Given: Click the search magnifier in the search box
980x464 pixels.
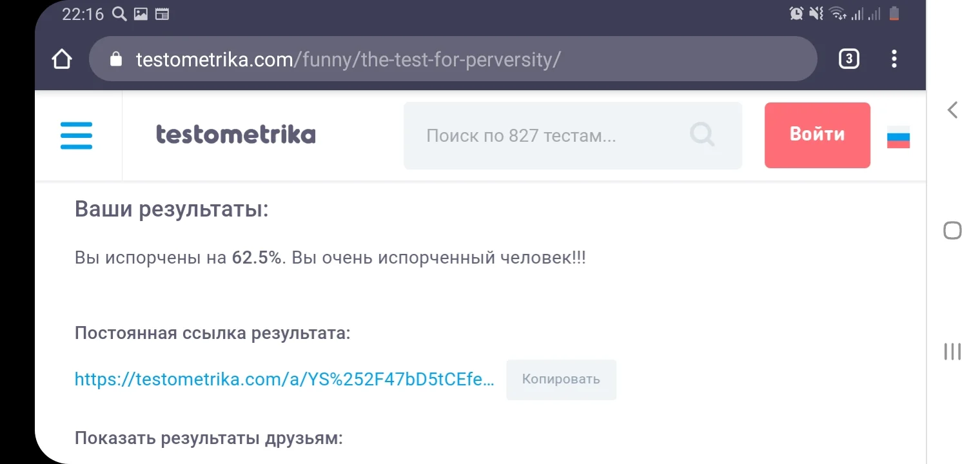Looking at the screenshot, I should (x=702, y=135).
